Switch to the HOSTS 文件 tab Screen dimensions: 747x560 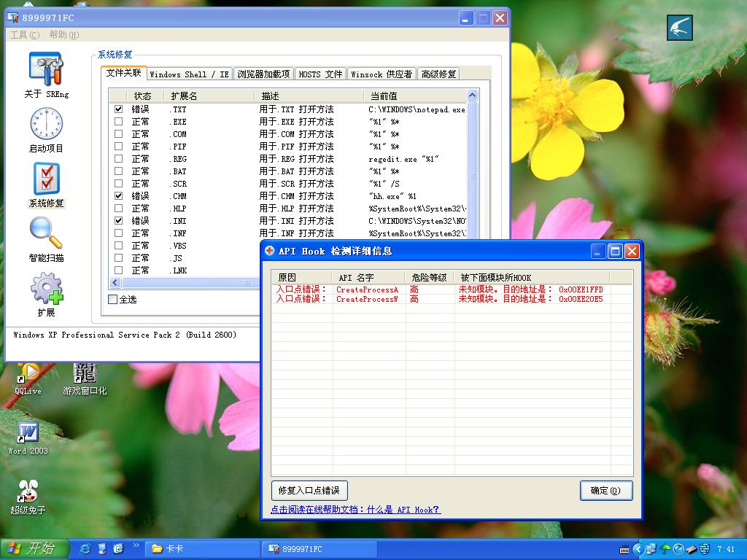pyautogui.click(x=320, y=74)
